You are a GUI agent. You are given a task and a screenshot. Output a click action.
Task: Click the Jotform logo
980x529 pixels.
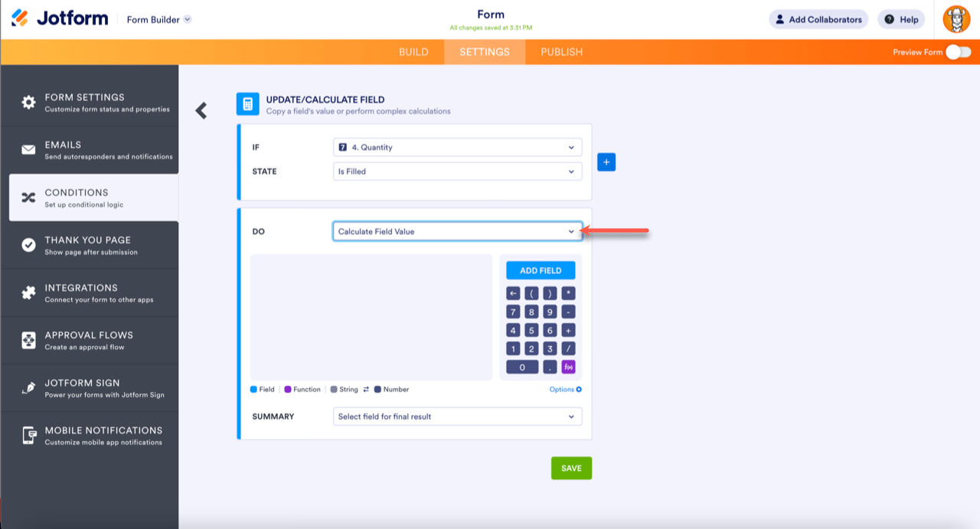pyautogui.click(x=60, y=18)
